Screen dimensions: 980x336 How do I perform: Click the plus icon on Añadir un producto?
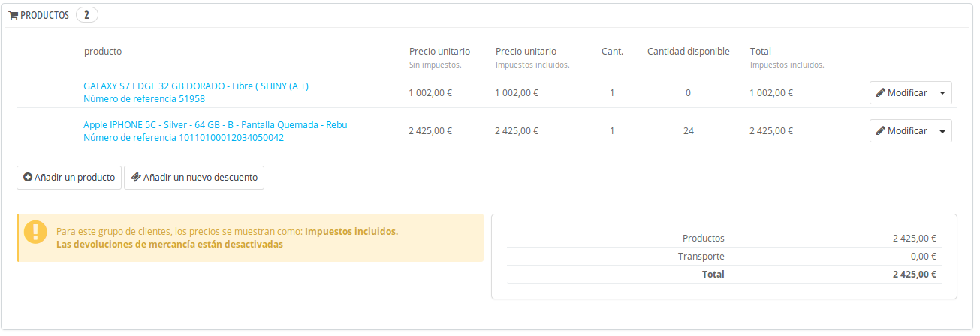28,178
